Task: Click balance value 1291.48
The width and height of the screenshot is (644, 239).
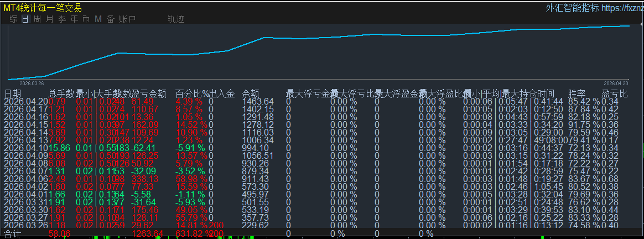Action: (258, 117)
